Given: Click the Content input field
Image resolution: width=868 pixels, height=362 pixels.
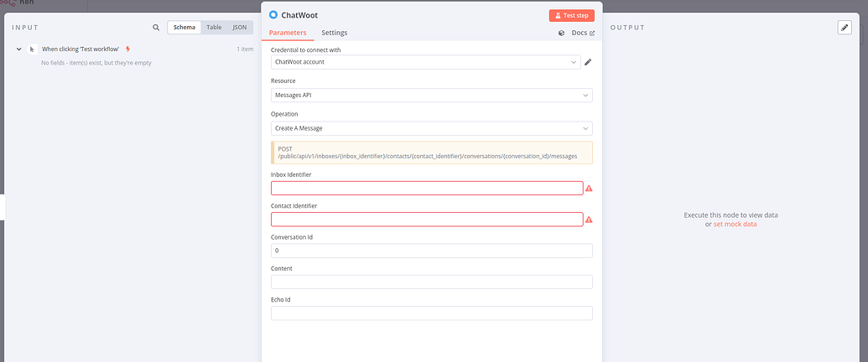Looking at the screenshot, I should [432, 282].
